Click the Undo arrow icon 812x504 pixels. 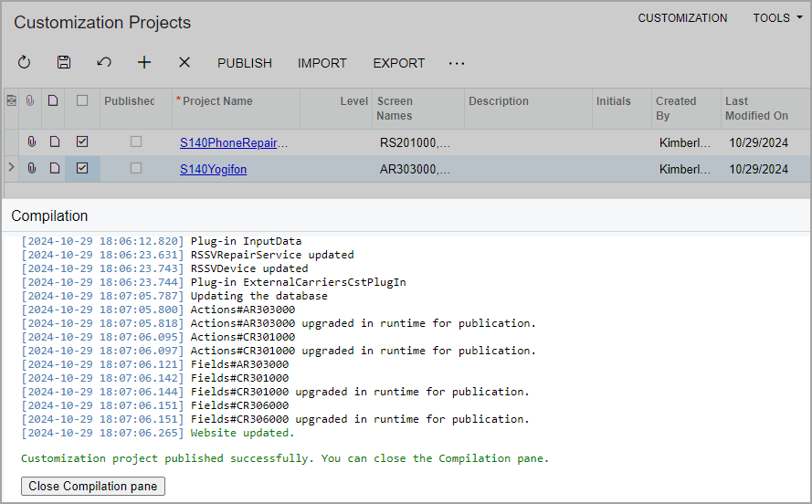click(104, 63)
